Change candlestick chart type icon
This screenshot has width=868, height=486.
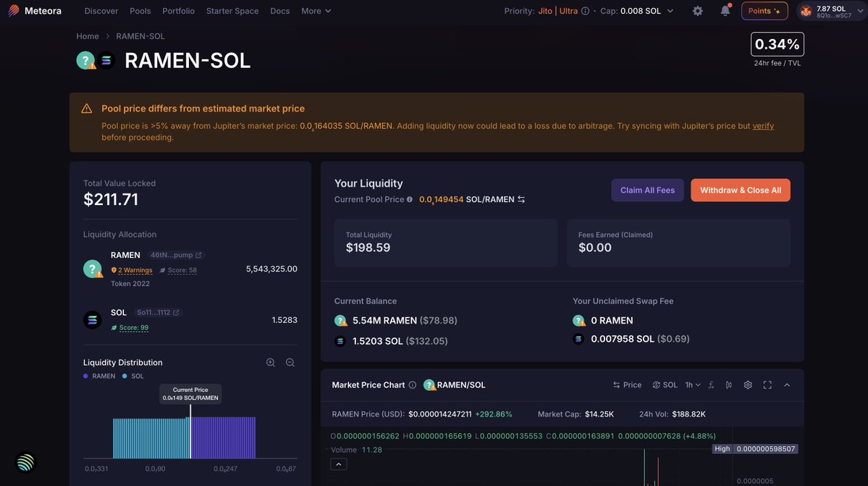coord(729,385)
